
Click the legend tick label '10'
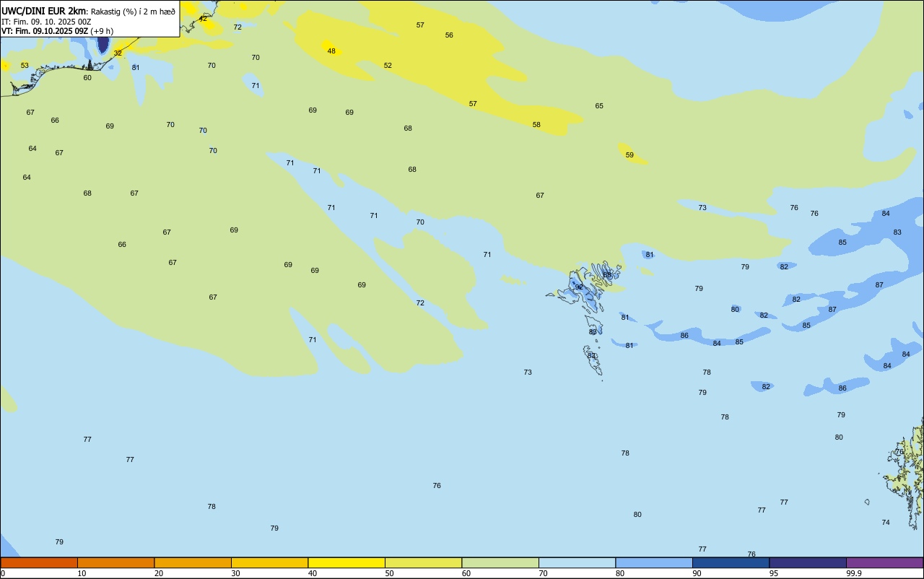click(x=82, y=573)
